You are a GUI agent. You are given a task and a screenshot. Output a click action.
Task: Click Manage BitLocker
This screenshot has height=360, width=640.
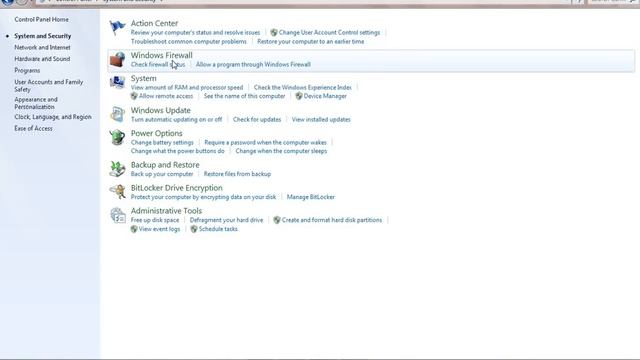coord(311,197)
